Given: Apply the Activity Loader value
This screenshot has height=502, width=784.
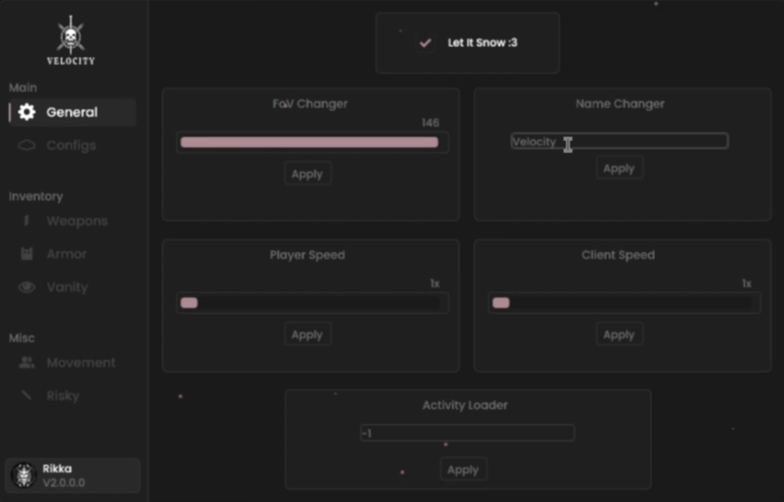Looking at the screenshot, I should 463,470.
